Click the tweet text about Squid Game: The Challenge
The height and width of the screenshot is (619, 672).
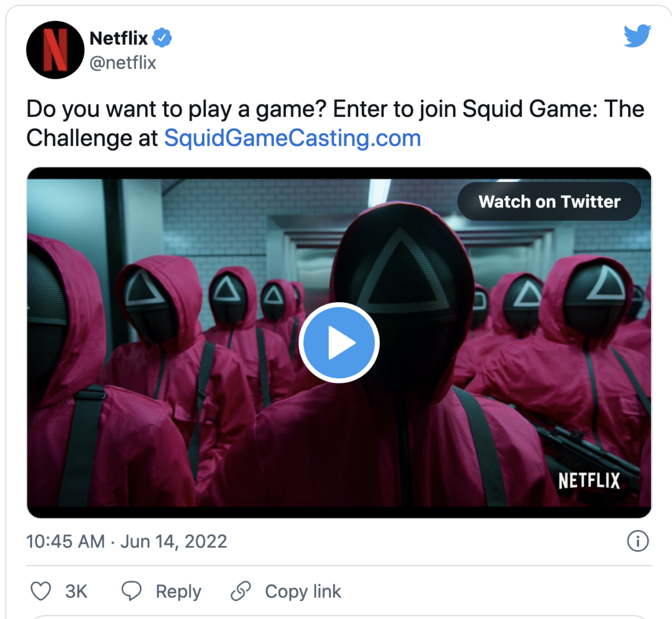tap(335, 124)
